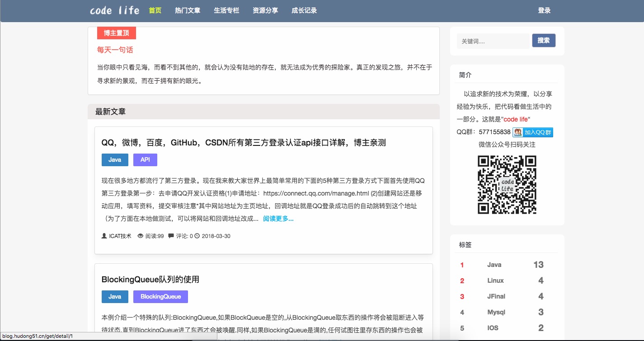644x341 pixels.
Task: Click the clock icon before 2018-03-30
Action: coord(197,236)
